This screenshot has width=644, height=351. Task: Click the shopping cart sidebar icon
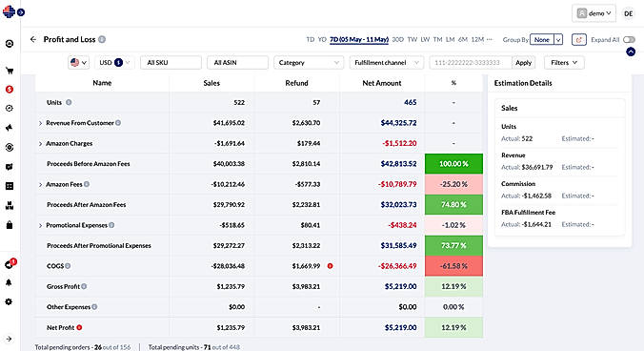pyautogui.click(x=10, y=71)
